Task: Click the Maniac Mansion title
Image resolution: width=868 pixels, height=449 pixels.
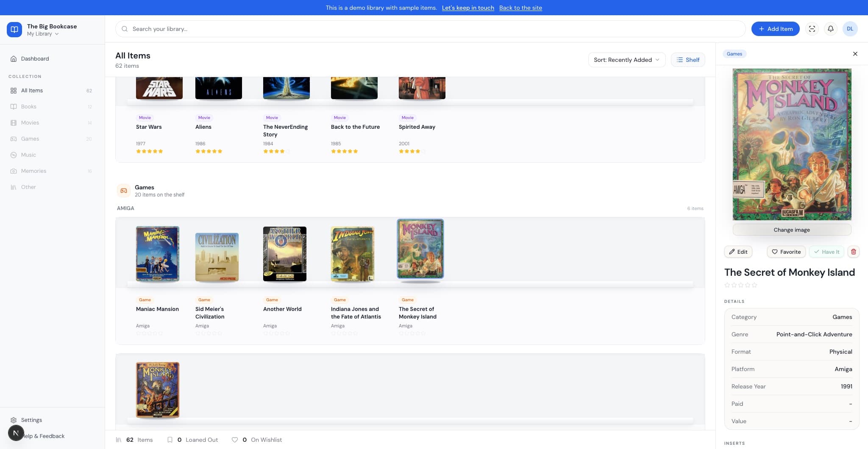Action: tap(157, 309)
